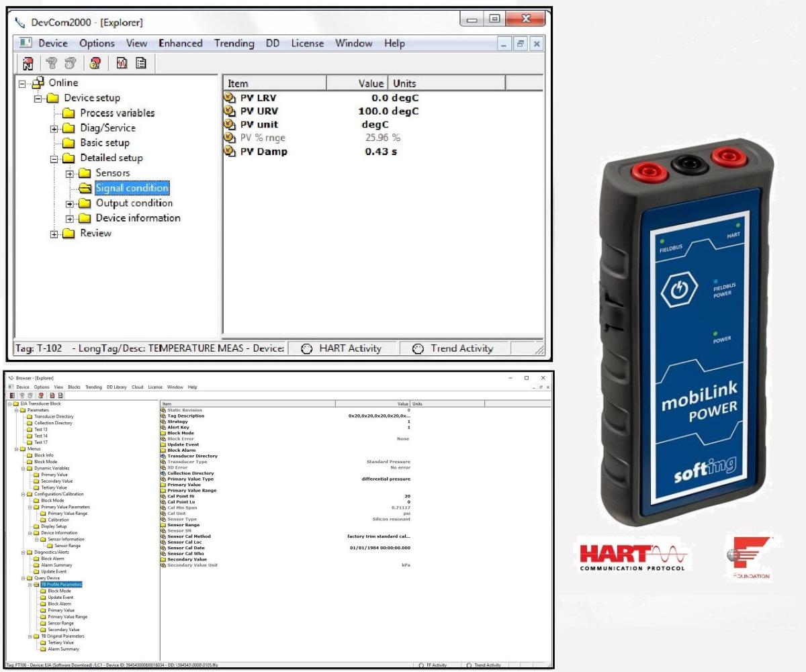Expand the Review folder
This screenshot has height=672, width=806.
point(55,234)
